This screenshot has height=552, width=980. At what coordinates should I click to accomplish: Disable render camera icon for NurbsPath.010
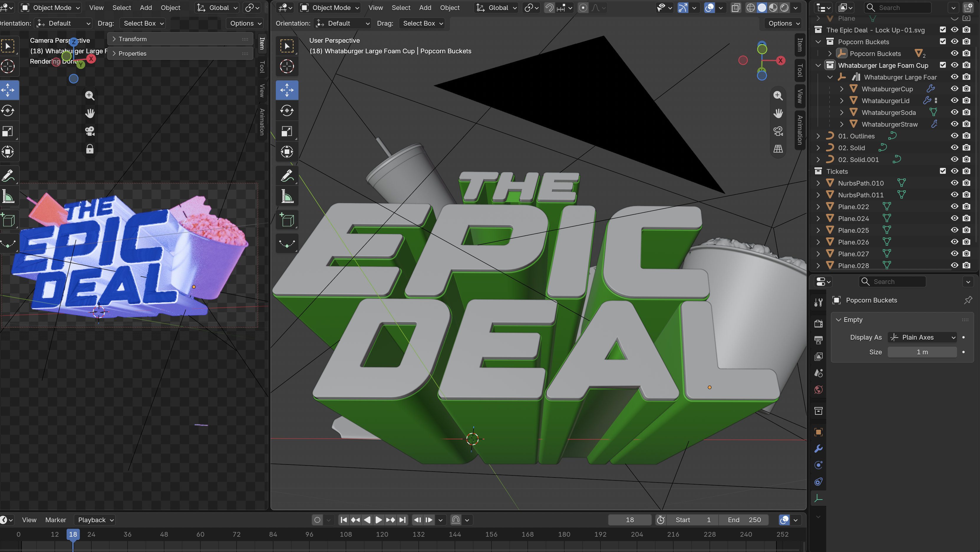pyautogui.click(x=966, y=183)
